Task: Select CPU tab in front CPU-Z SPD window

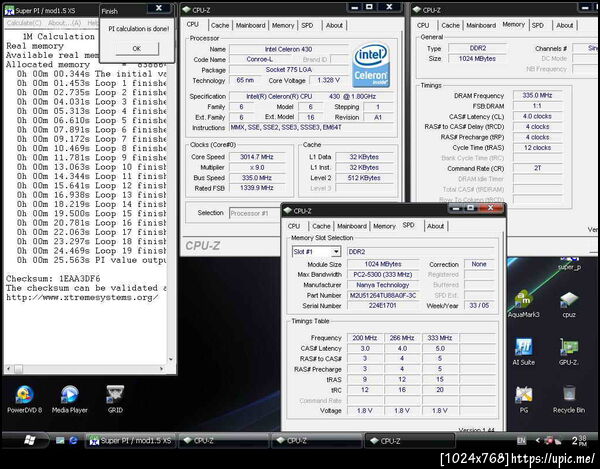Action: click(x=294, y=226)
